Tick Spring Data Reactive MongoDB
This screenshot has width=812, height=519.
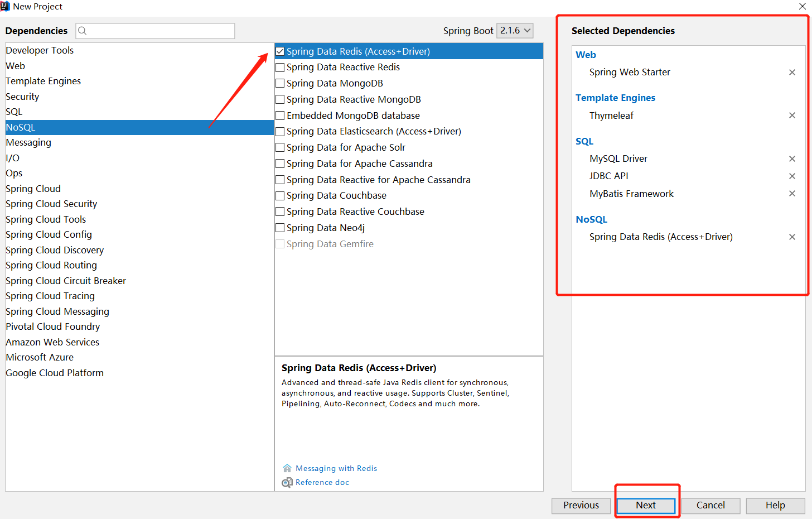point(280,100)
